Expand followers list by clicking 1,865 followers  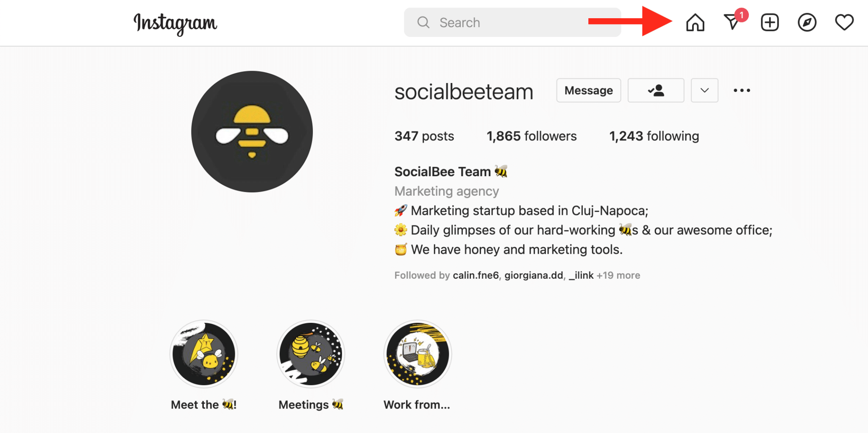pyautogui.click(x=531, y=136)
